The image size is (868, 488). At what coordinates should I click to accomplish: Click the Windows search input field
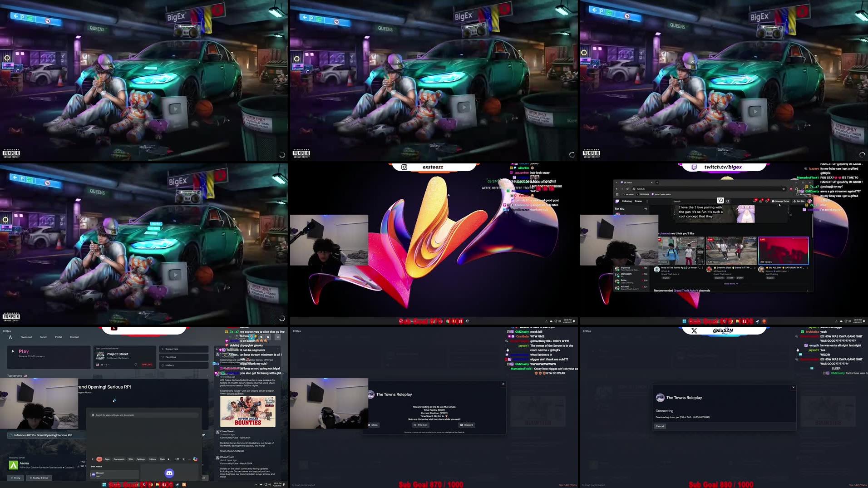tap(144, 415)
